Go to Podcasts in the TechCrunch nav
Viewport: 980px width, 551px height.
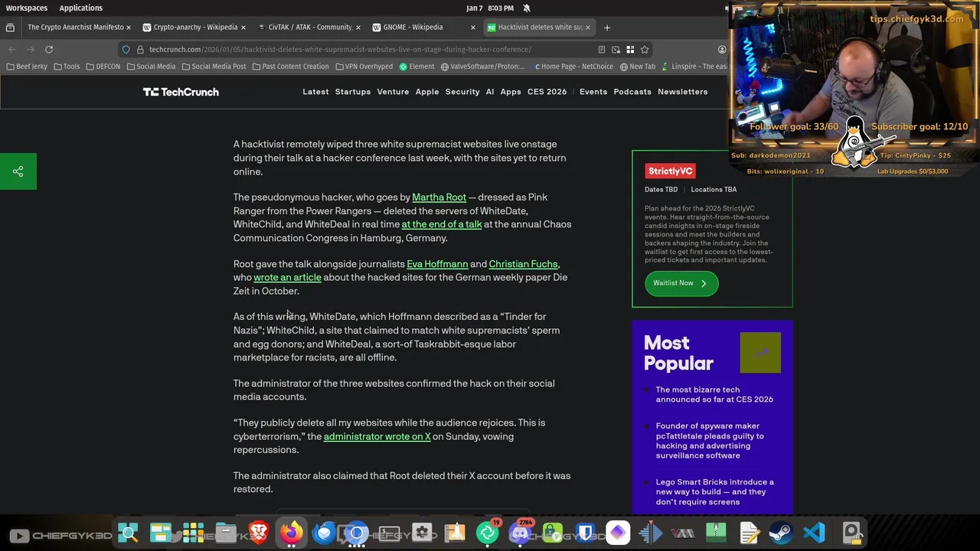[x=632, y=92]
